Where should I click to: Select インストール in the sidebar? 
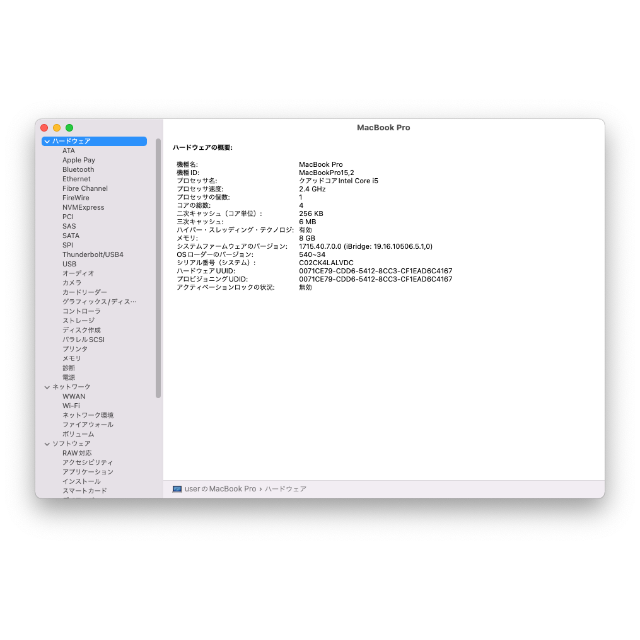81,481
